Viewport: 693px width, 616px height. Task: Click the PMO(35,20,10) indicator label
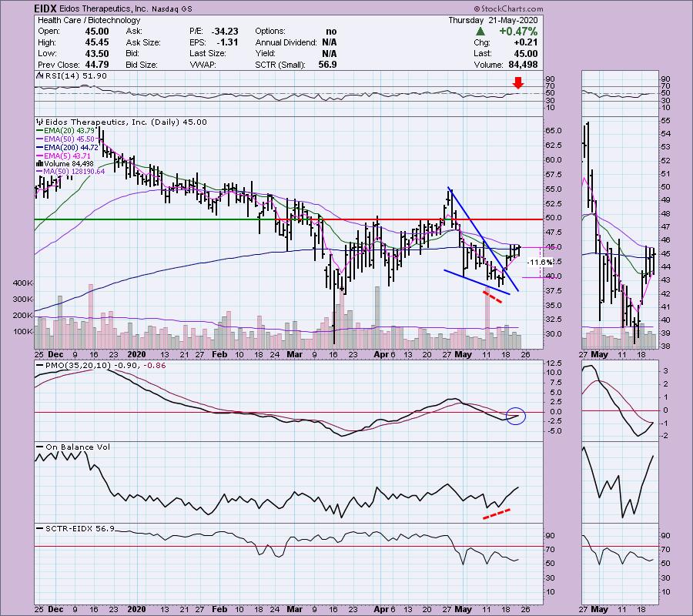point(100,366)
